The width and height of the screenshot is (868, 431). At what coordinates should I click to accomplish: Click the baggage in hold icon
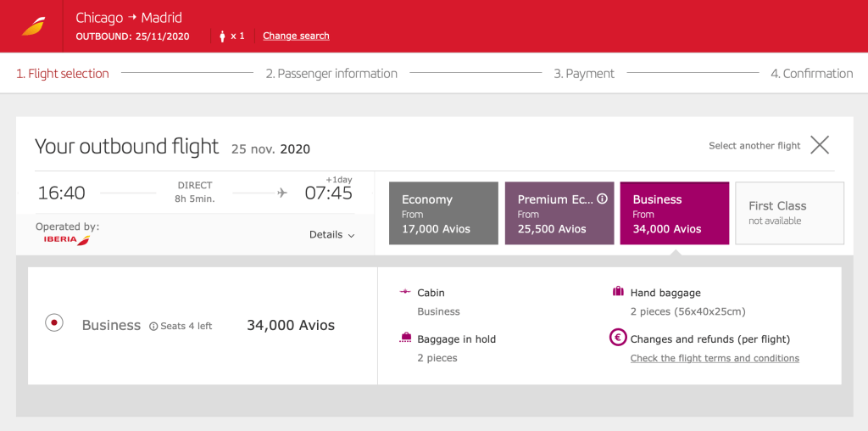point(404,339)
